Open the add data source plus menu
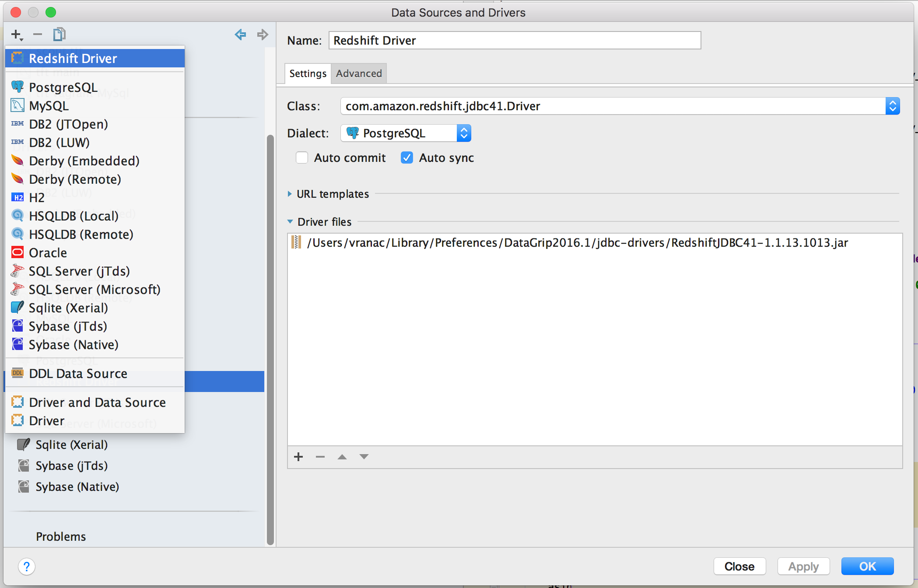This screenshot has width=918, height=588. (x=17, y=35)
